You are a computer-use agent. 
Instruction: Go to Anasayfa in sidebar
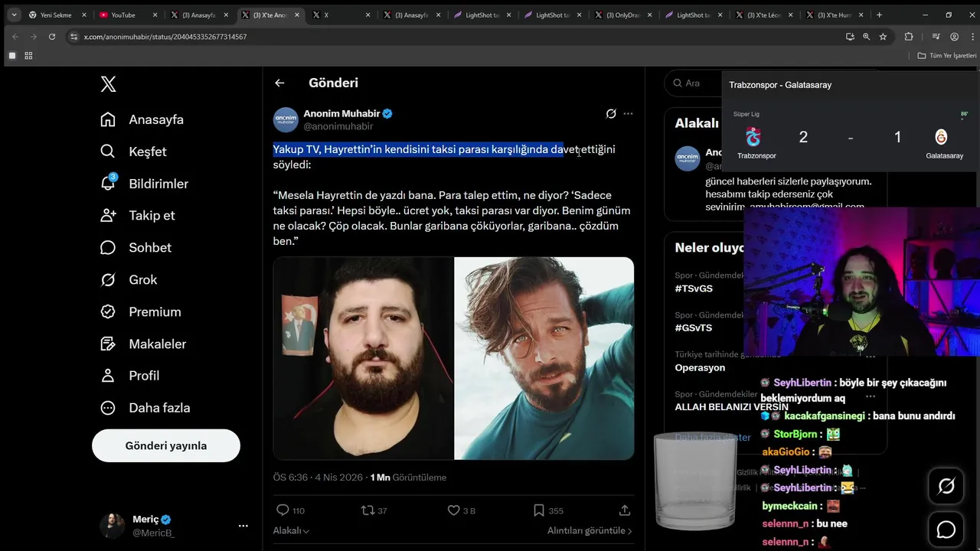[142, 119]
